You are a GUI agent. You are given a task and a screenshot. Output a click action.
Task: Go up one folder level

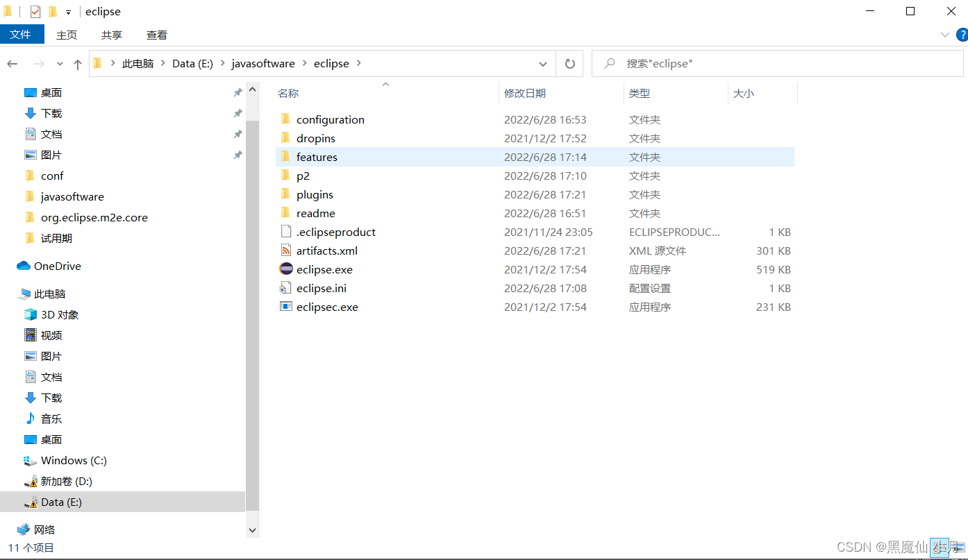pyautogui.click(x=78, y=64)
